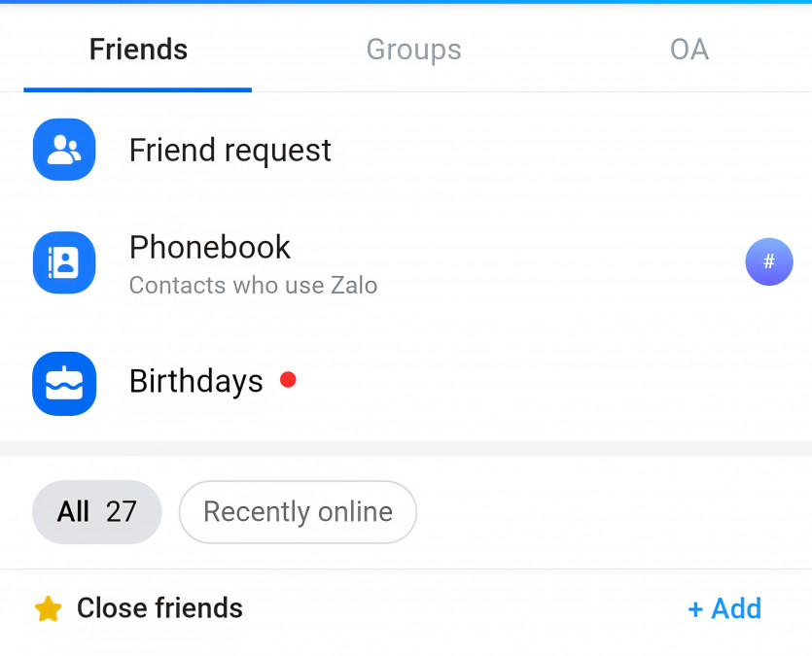Image resolution: width=812 pixels, height=656 pixels.
Task: Tap the Contacts who use Zalo subtitle
Action: [x=253, y=286]
